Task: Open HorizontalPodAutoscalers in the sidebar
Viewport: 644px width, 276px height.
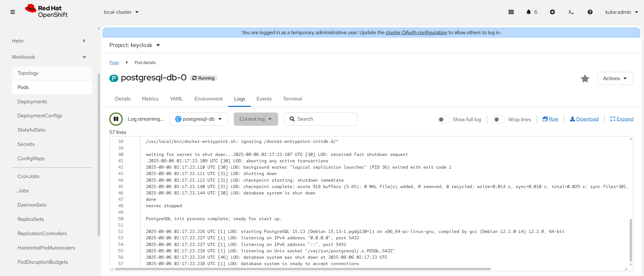Action: (x=52, y=248)
